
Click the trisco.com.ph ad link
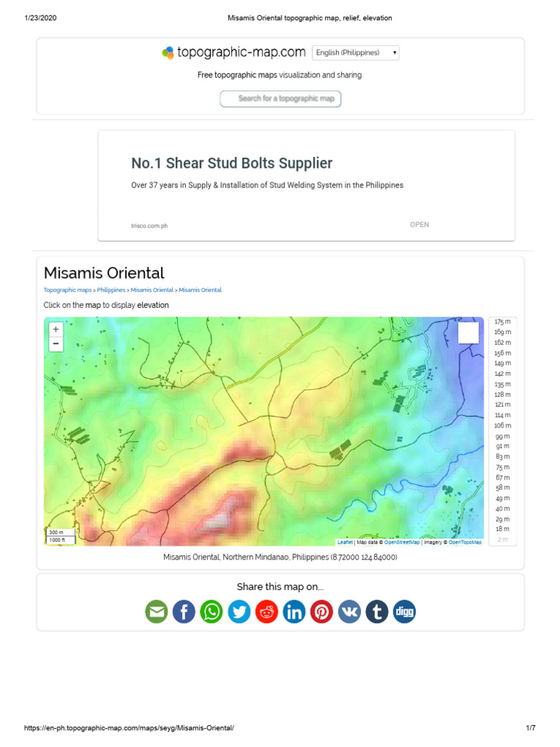(x=149, y=226)
